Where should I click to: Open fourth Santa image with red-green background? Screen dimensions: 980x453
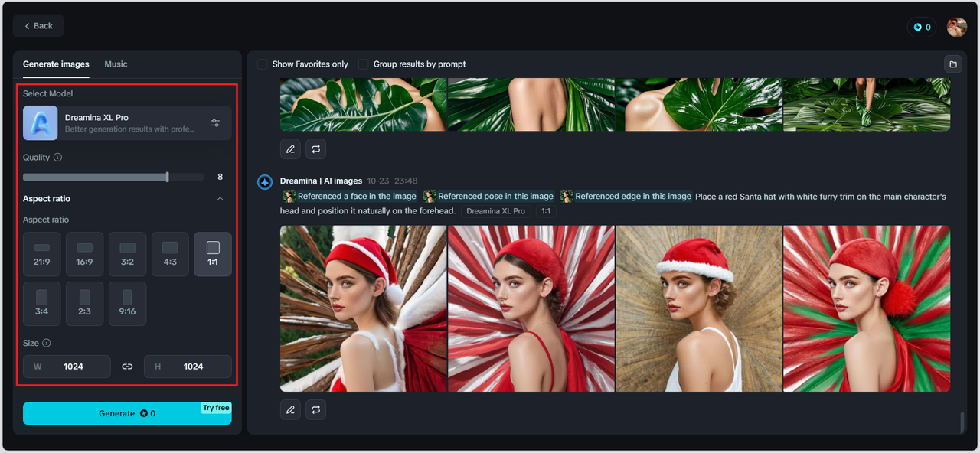pyautogui.click(x=867, y=308)
